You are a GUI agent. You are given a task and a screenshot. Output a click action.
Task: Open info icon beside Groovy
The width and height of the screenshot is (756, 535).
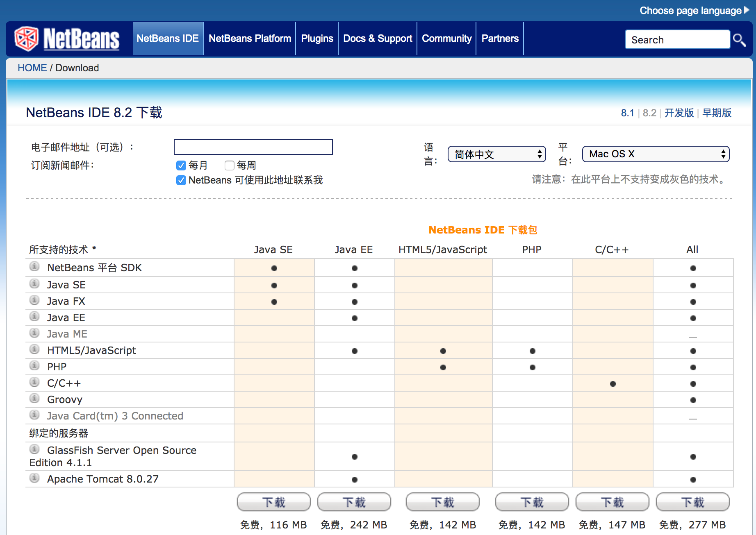35,399
